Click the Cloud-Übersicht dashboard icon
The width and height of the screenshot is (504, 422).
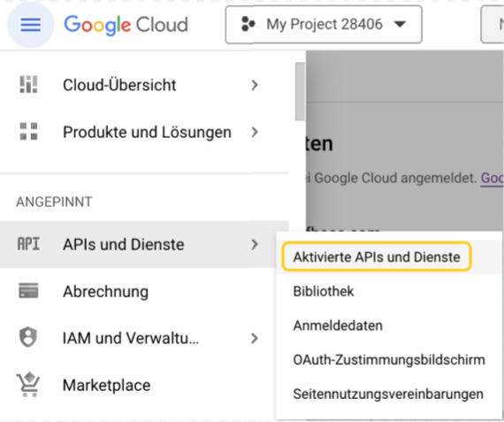point(28,85)
